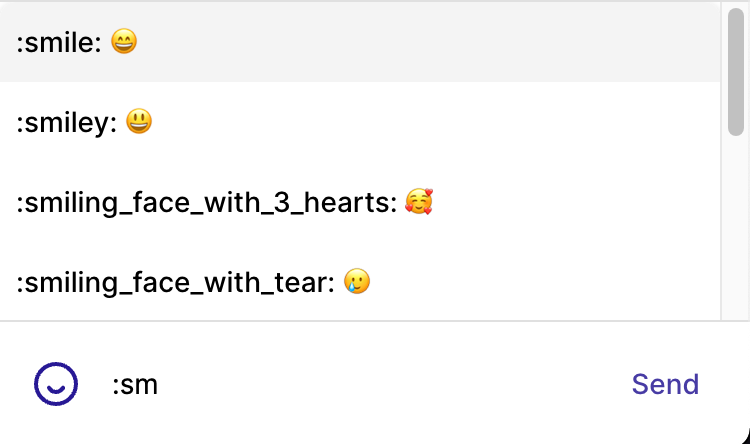Click blank space in the :smiley: row
This screenshot has width=750, height=444.
point(430,122)
